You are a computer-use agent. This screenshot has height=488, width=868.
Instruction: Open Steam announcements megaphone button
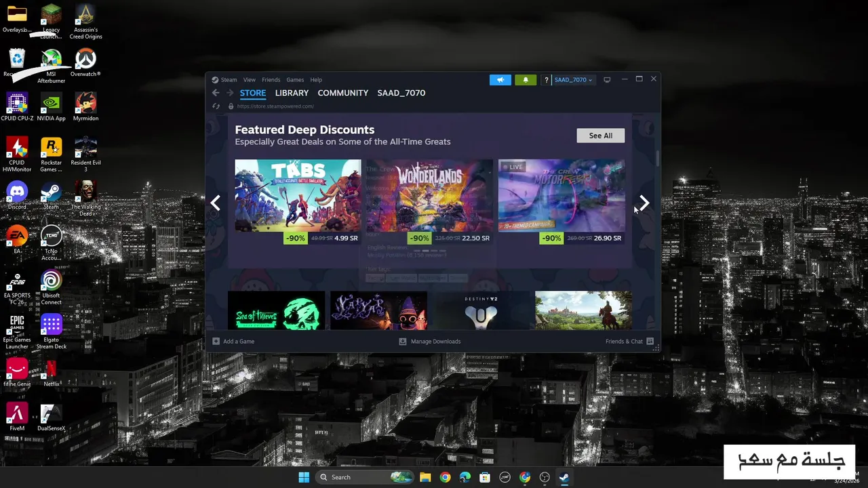(x=500, y=80)
